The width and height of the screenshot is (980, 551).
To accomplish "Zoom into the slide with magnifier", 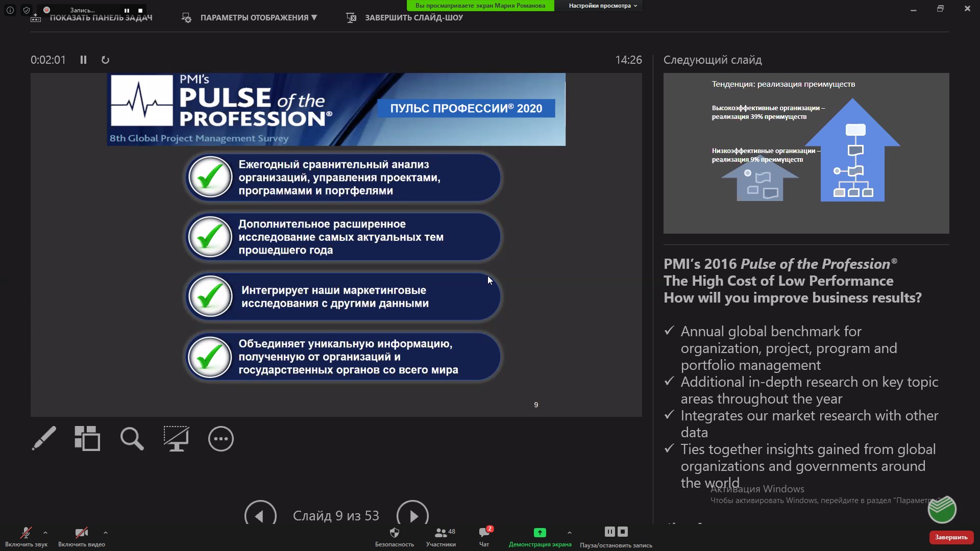I will pyautogui.click(x=132, y=438).
